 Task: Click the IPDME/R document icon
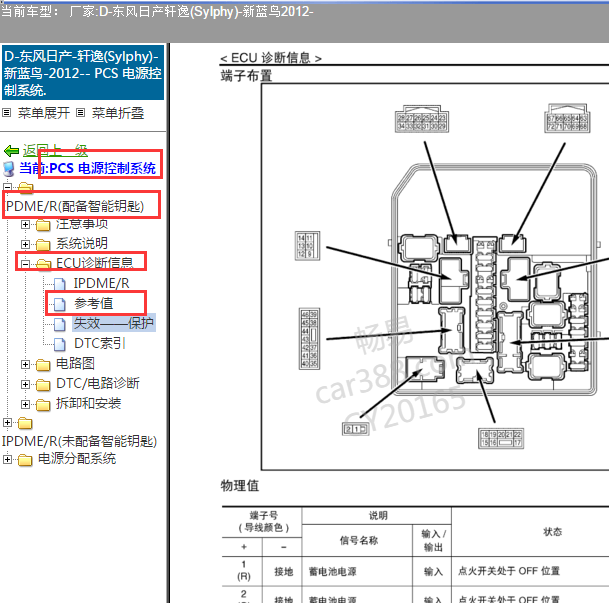(59, 284)
